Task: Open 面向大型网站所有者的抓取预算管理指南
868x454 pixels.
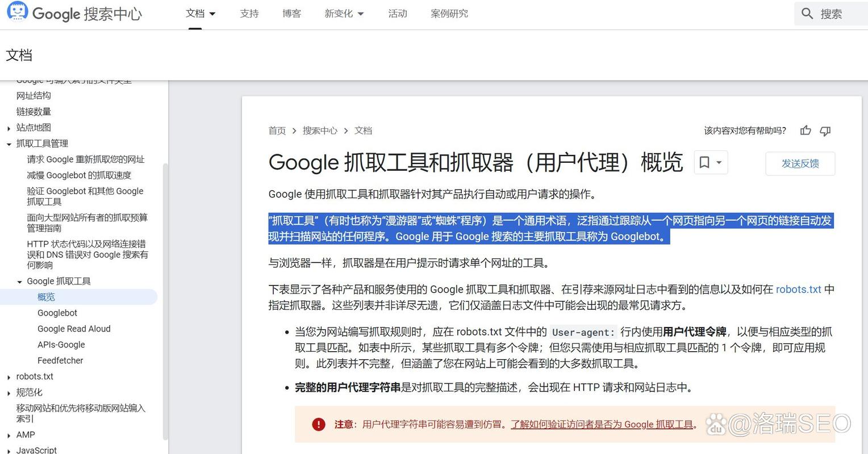Action: point(87,222)
